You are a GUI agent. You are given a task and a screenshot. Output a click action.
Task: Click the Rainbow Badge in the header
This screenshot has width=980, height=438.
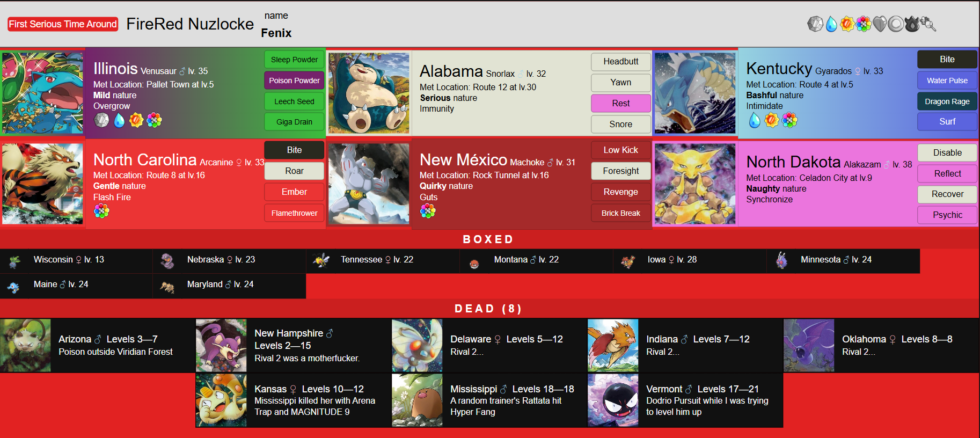[864, 24]
